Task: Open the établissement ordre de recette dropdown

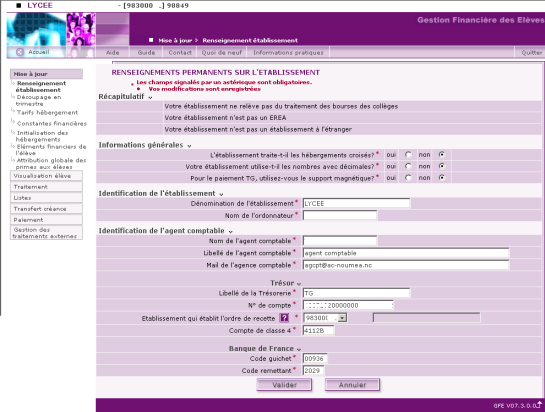Action: point(342,318)
